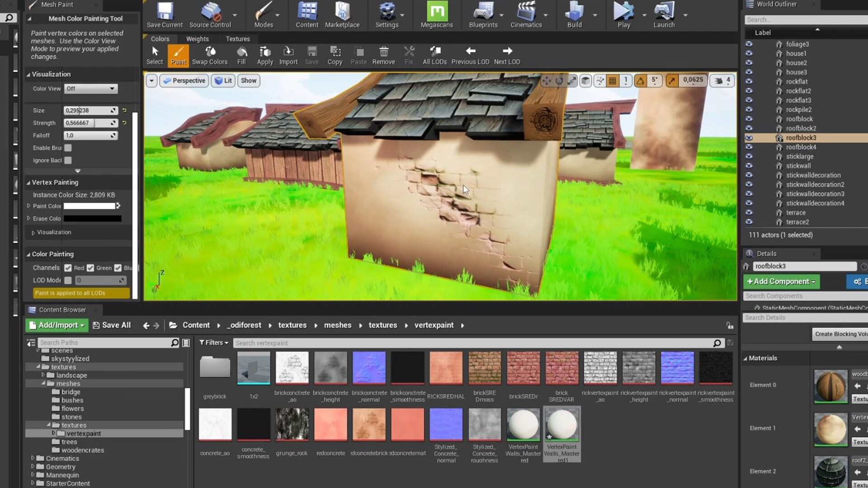Click the vertexpaint breadcrumb in Content Browser

point(433,325)
